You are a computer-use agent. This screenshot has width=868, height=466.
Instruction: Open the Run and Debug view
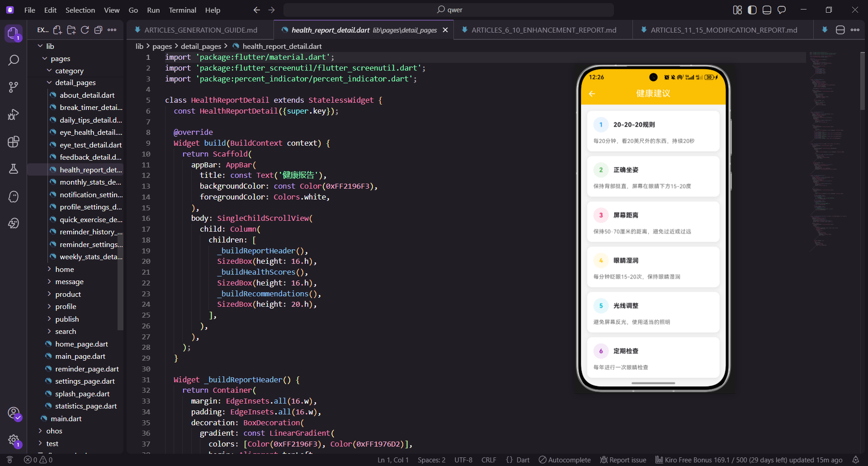(x=14, y=114)
